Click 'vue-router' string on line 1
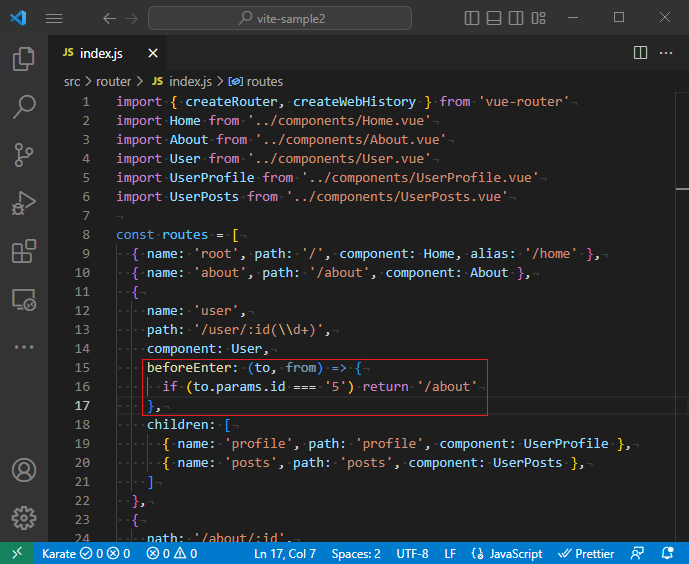 click(x=524, y=102)
